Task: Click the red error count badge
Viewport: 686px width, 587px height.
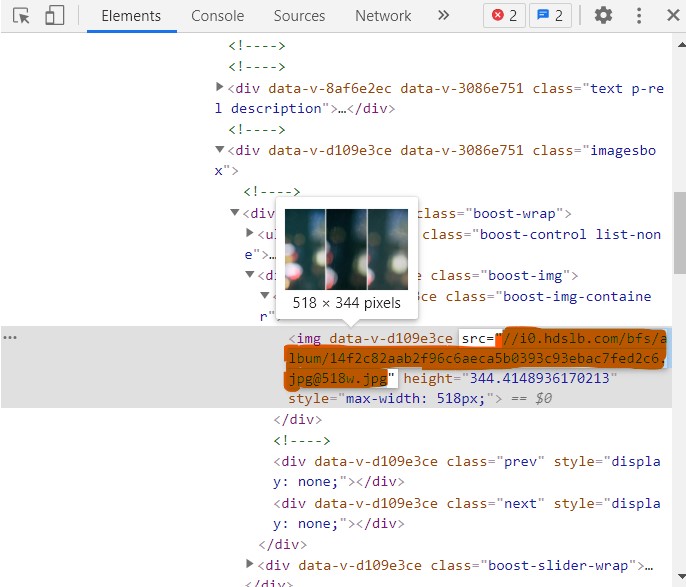Action: click(x=503, y=16)
